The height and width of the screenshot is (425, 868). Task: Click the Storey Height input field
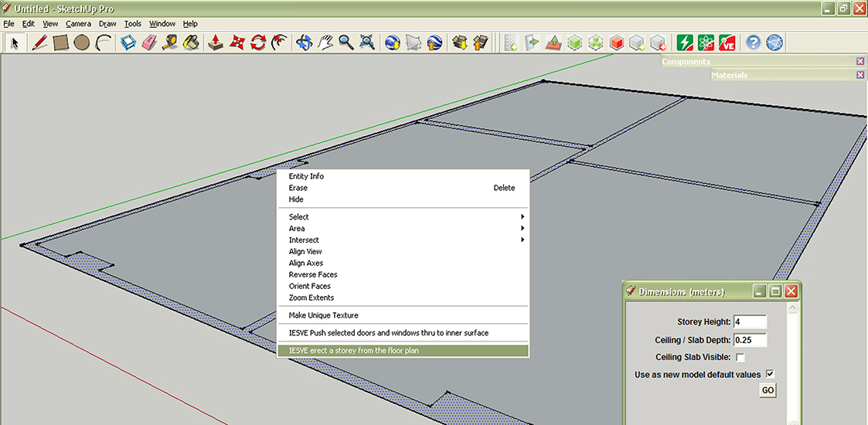click(x=750, y=321)
